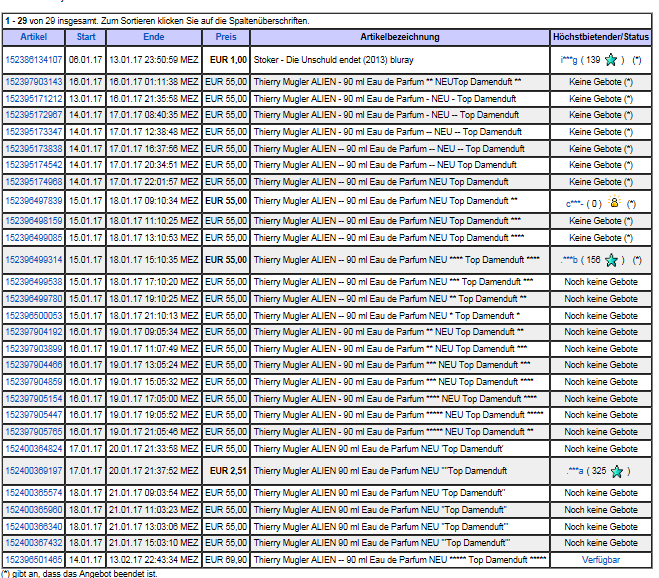Sort by the Artikelbezeichnung column header
This screenshot has width=659, height=578.
(x=400, y=37)
